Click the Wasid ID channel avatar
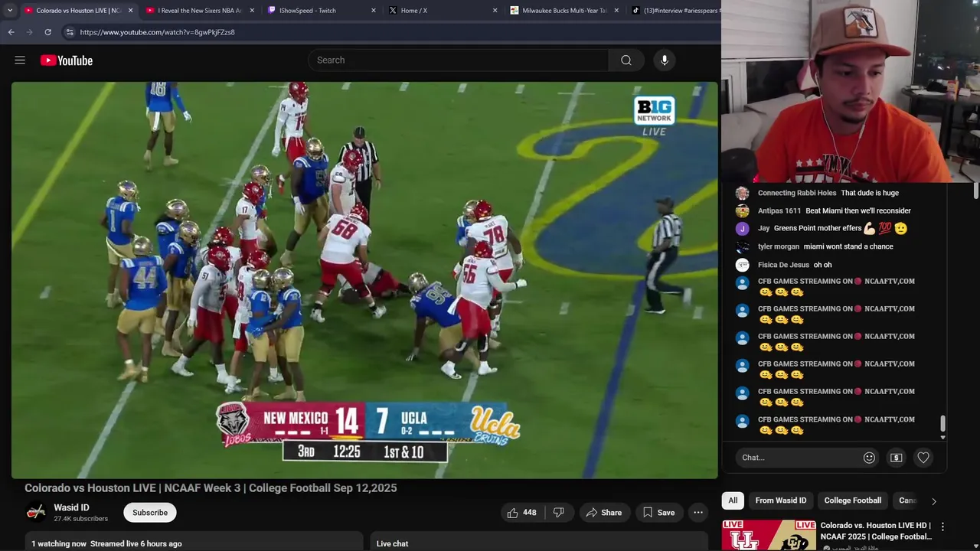980x551 pixels. [36, 512]
